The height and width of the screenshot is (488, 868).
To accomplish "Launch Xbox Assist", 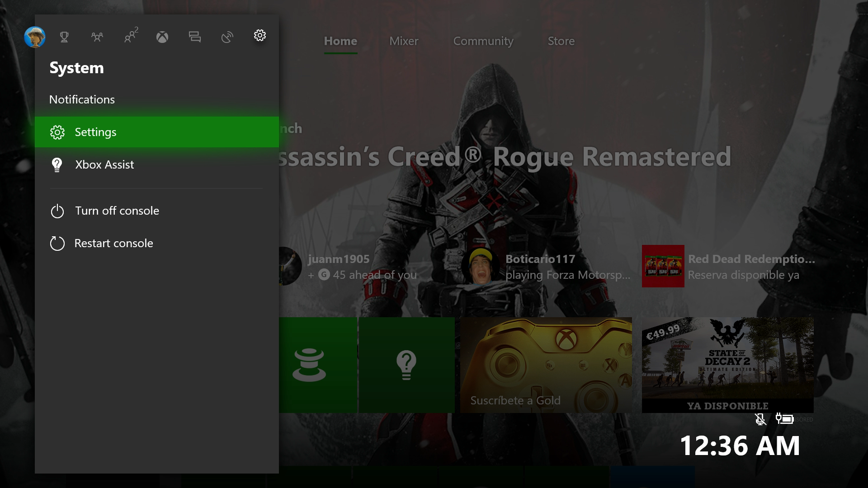I will 104,164.
